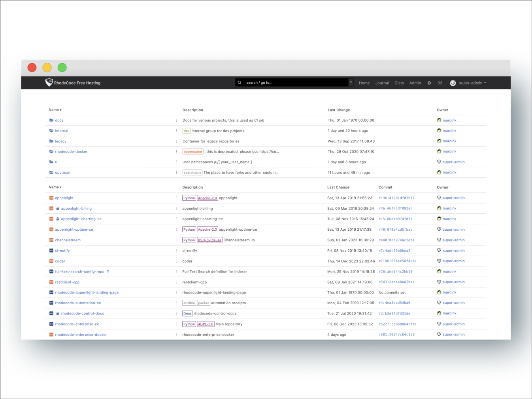
Task: Open the options menu for rhodecode-docker
Action: (x=177, y=151)
